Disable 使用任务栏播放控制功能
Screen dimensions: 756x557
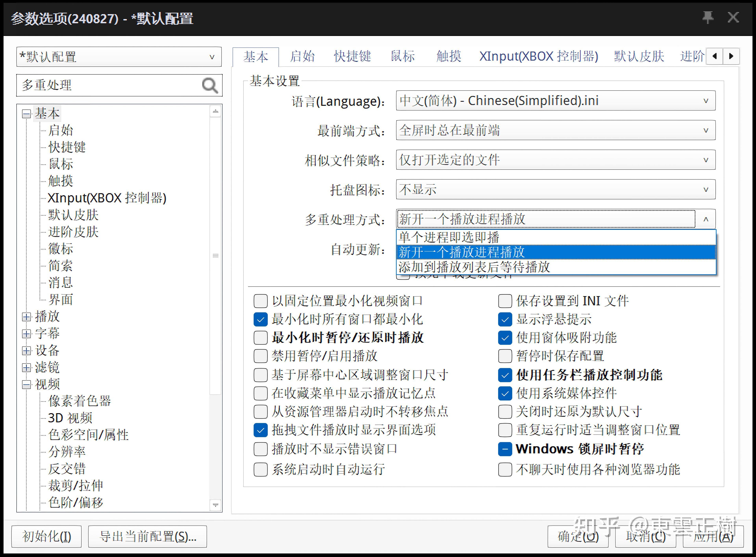tap(505, 375)
